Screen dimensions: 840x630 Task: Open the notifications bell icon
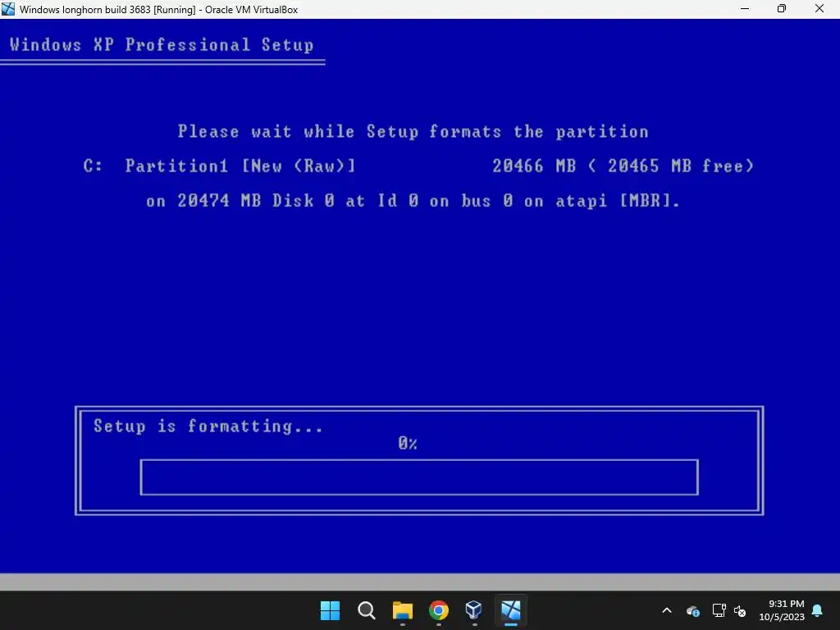click(x=818, y=610)
